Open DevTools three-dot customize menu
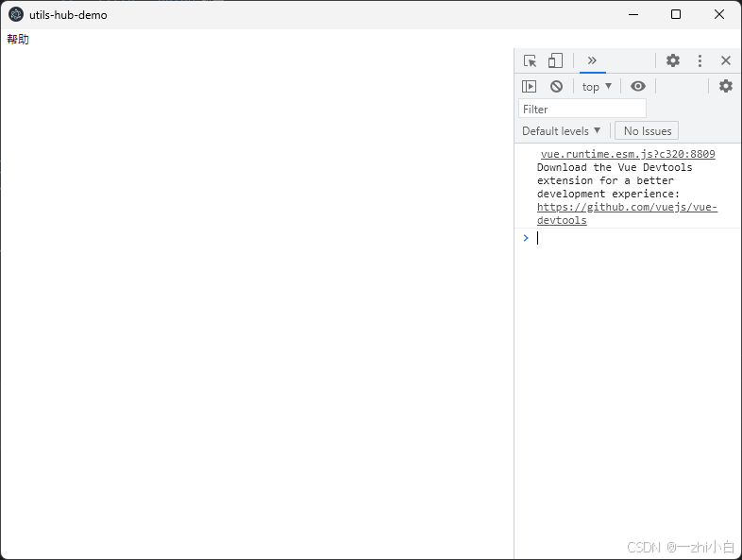This screenshot has width=742, height=560. click(x=700, y=60)
